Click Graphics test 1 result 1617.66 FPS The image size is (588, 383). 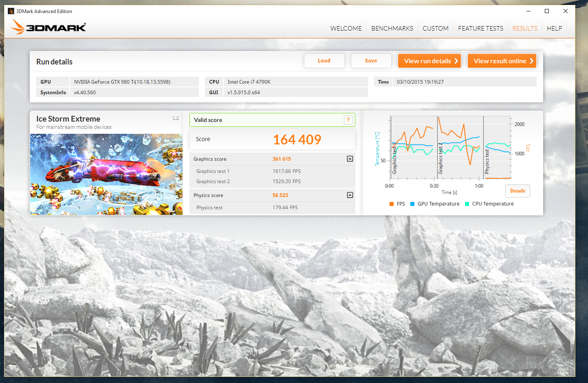pyautogui.click(x=286, y=171)
